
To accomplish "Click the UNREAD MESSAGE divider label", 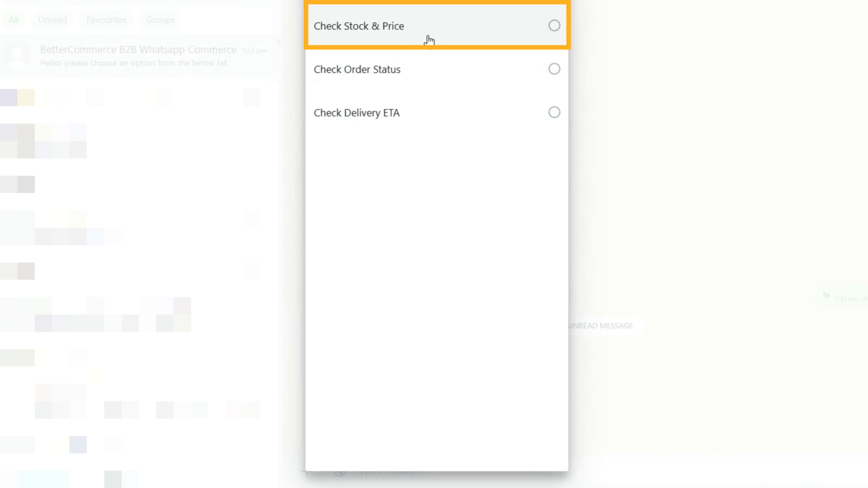I will point(601,326).
